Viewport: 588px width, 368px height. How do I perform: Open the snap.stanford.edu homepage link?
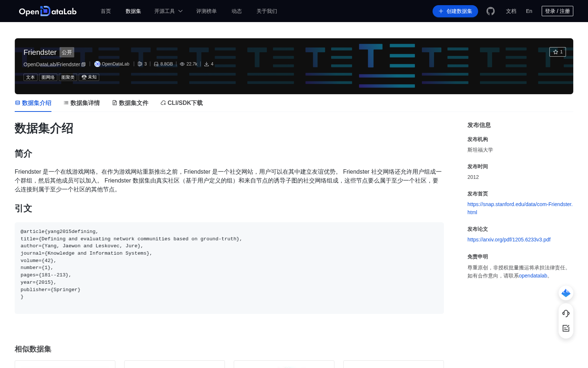[520, 208]
